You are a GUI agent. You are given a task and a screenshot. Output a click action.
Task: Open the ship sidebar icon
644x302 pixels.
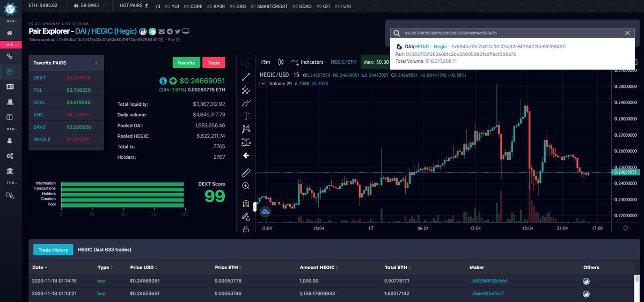coord(10,101)
